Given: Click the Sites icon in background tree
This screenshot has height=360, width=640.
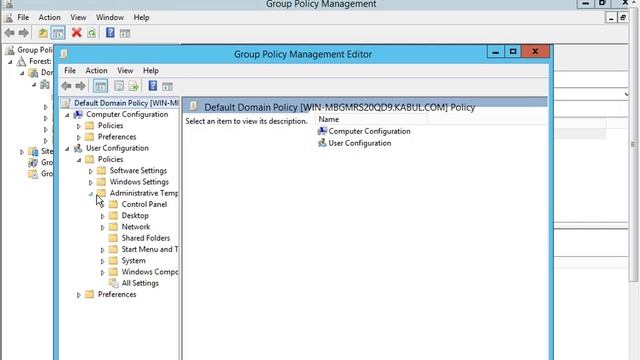Looking at the screenshot, I should (33, 151).
